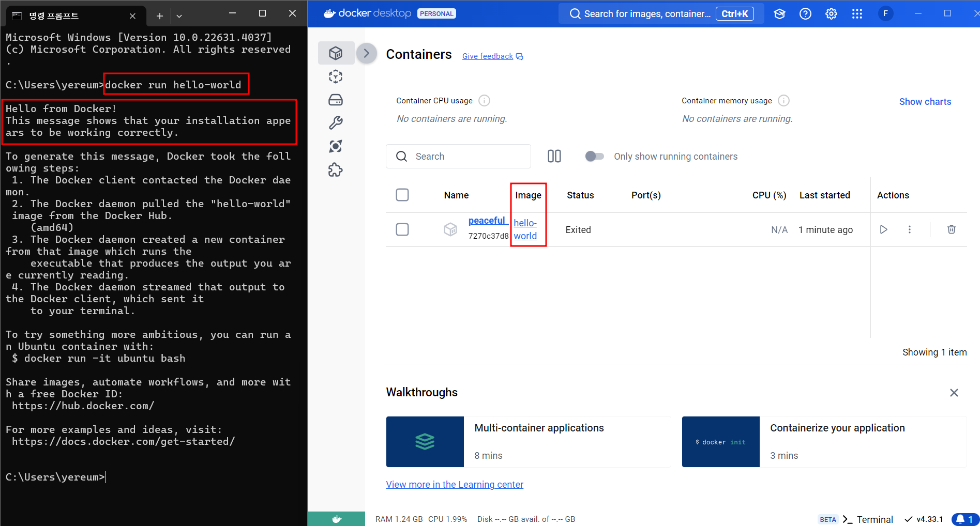Click the version v4.33.1 indicator
980x526 pixels.
[924, 519]
